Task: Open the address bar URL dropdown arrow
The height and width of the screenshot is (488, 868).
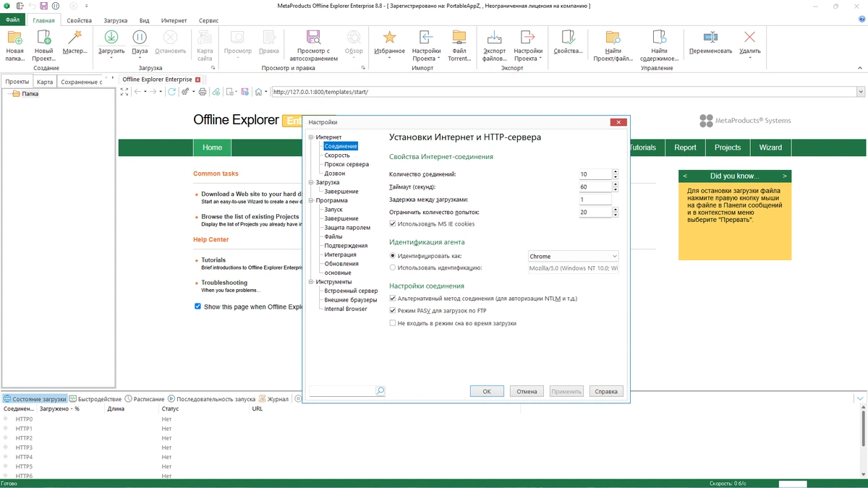Action: (860, 92)
